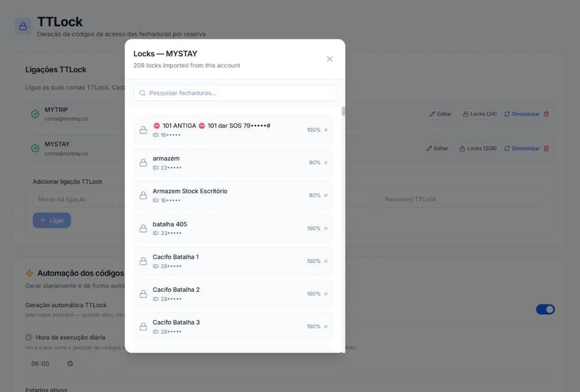Select the batalha 405 lock name
This screenshot has height=392, width=580.
tap(170, 224)
